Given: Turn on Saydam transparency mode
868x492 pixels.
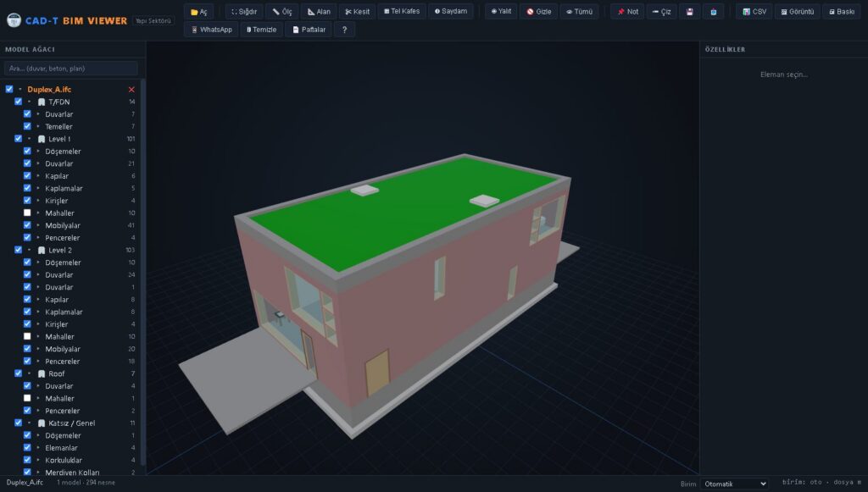Looking at the screenshot, I should click(x=451, y=12).
